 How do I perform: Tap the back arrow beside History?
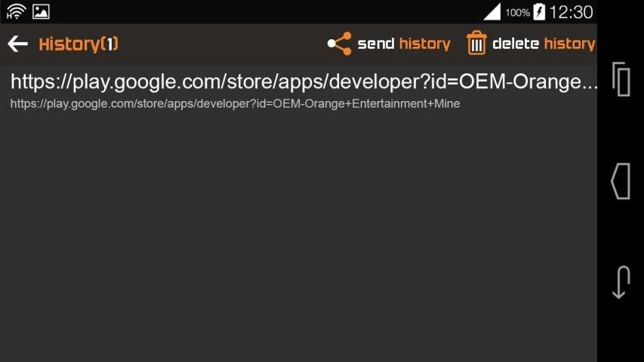tap(17, 44)
